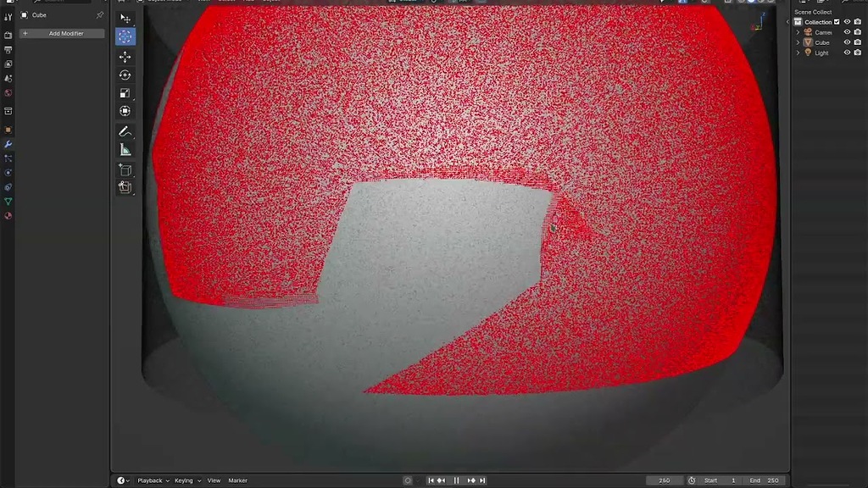Jump to the end frame
The image size is (868, 488).
tap(482, 480)
